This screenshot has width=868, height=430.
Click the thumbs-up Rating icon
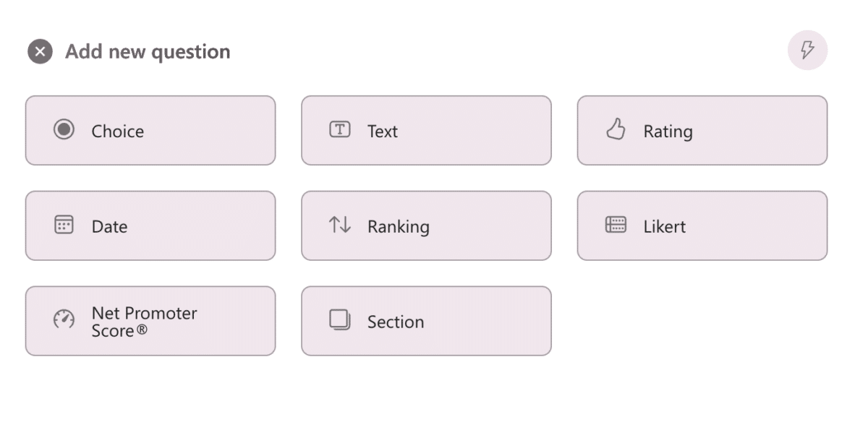click(616, 131)
